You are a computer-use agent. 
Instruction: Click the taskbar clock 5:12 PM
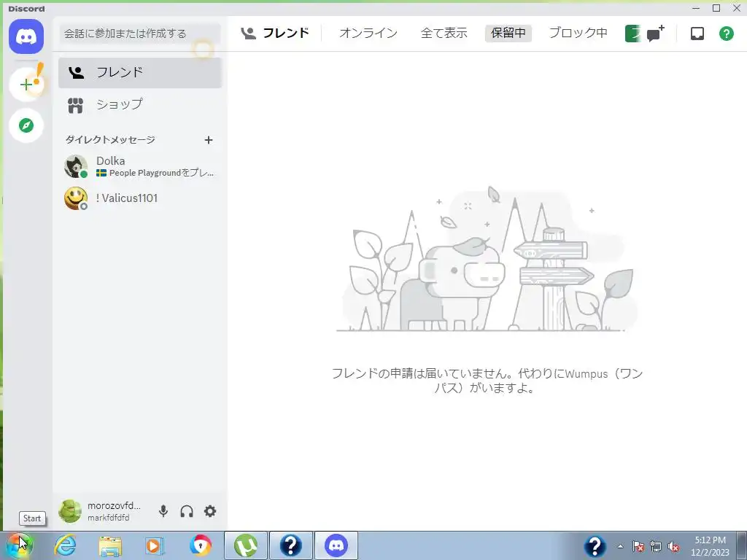click(710, 540)
